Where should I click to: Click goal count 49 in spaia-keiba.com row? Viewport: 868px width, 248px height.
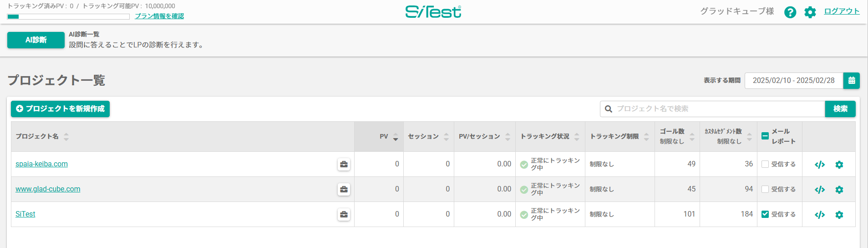(x=691, y=164)
